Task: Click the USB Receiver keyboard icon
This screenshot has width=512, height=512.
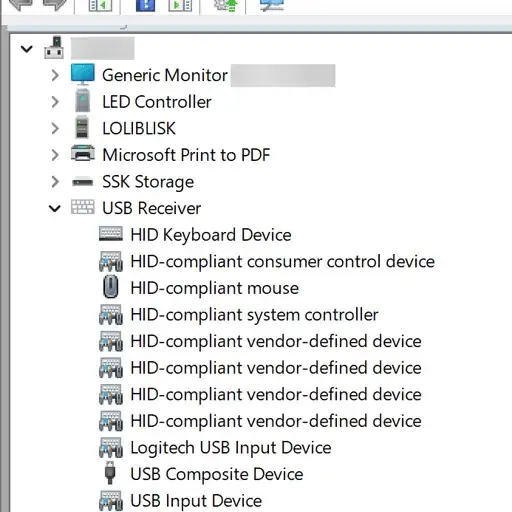Action: pyautogui.click(x=83, y=207)
